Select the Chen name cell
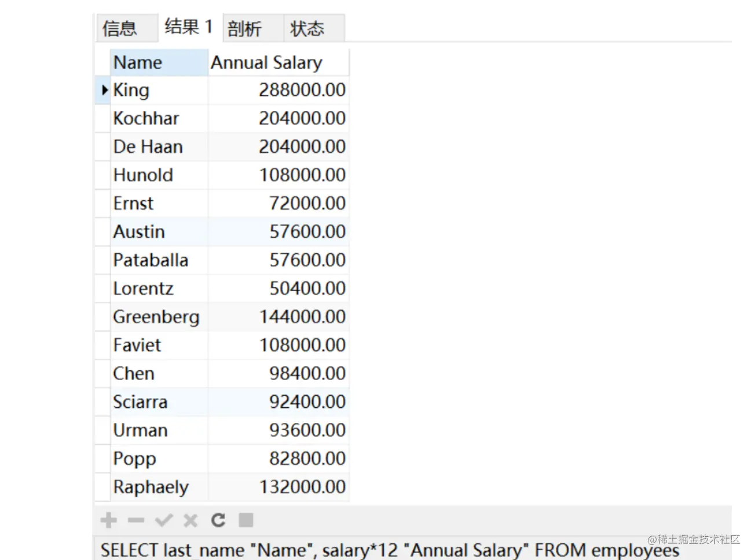The width and height of the screenshot is (755, 560). 159,374
